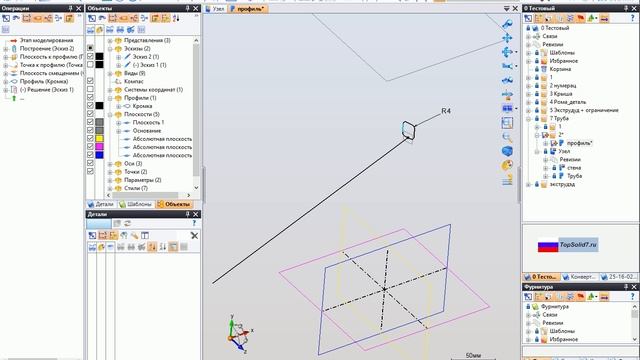640x360 pixels.
Task: Toggle the Плоскость 1 visibility checkbox
Action: (x=90, y=122)
